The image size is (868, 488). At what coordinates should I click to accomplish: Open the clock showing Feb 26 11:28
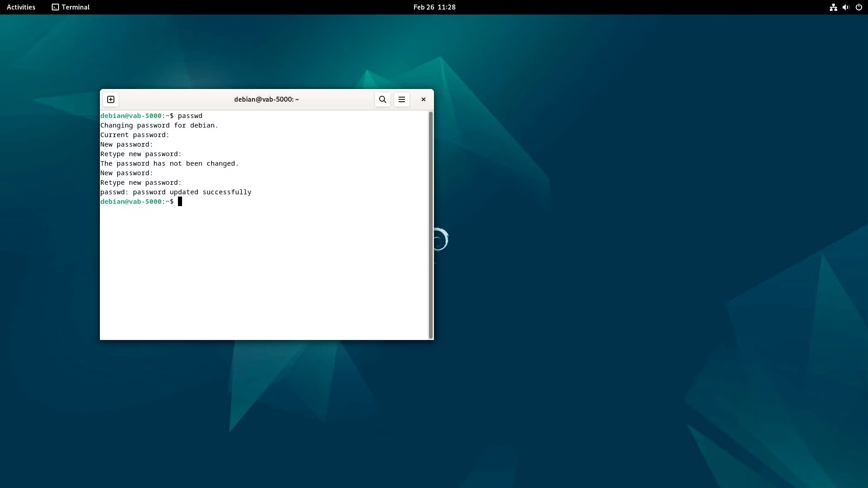click(434, 7)
